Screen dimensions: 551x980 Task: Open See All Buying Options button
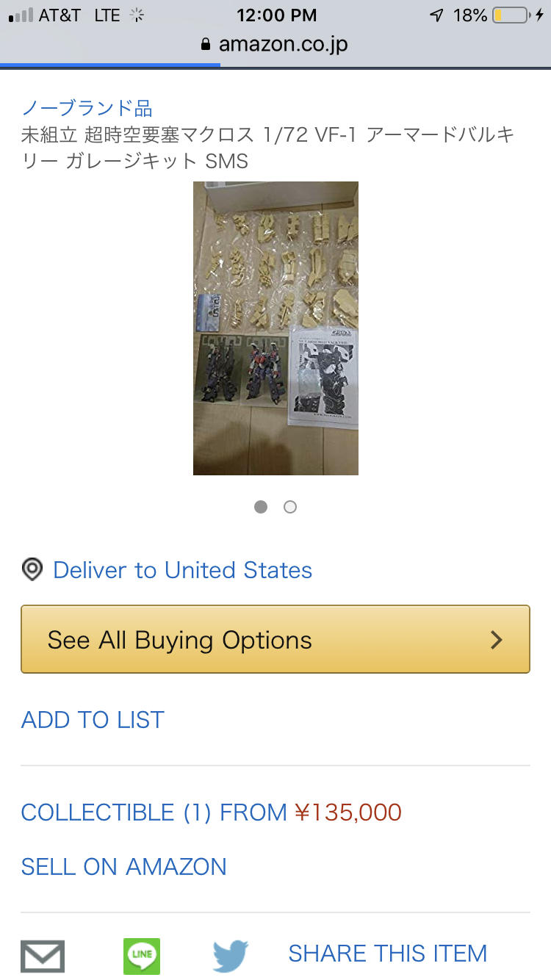pyautogui.click(x=275, y=639)
